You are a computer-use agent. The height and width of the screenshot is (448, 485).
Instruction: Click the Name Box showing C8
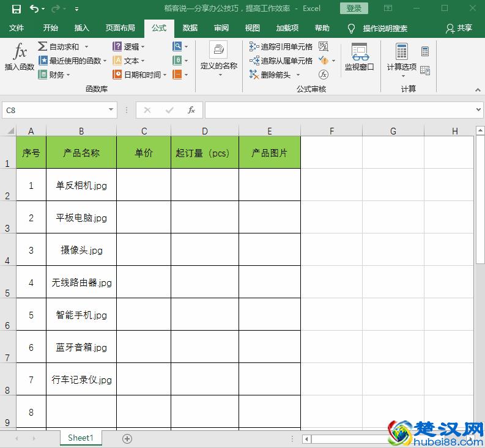click(x=54, y=110)
